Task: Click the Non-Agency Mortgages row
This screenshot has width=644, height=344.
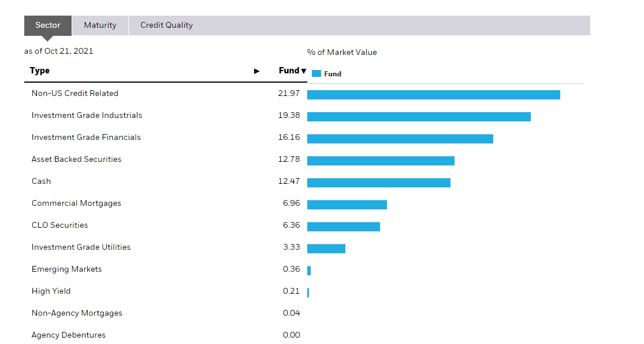Action: (77, 313)
